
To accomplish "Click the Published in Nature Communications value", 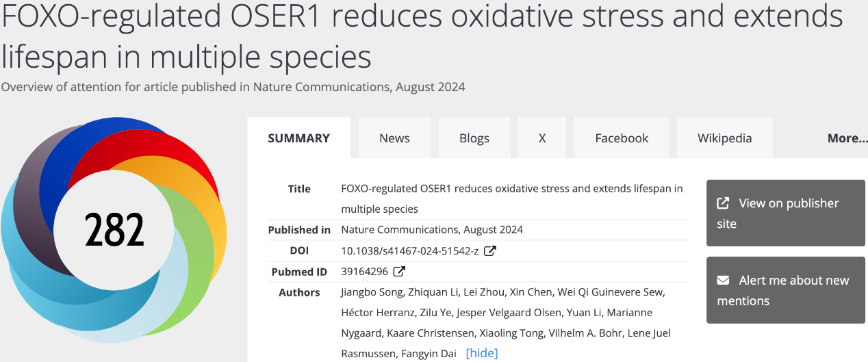I will [x=431, y=229].
